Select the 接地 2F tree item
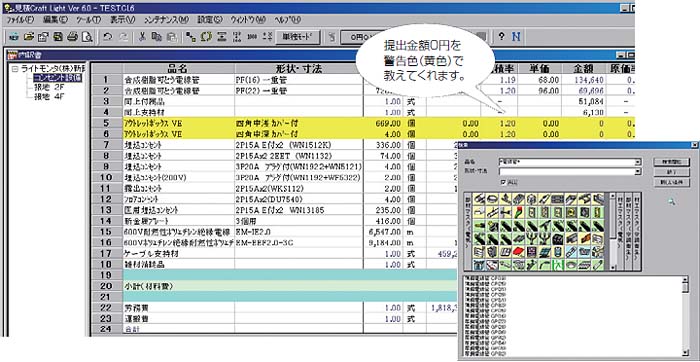Viewport: 700px width, 362px height. (x=50, y=87)
